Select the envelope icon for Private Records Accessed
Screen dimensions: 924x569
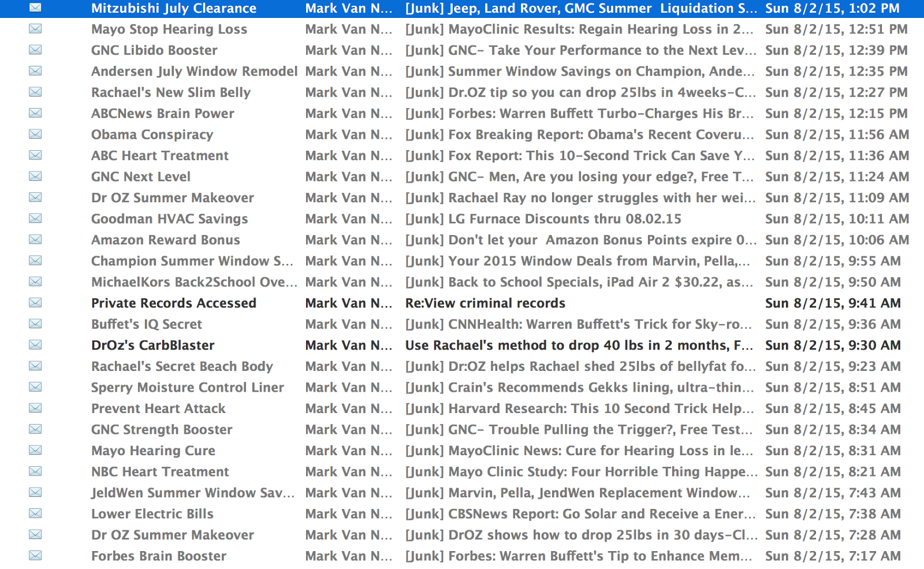[x=35, y=303]
